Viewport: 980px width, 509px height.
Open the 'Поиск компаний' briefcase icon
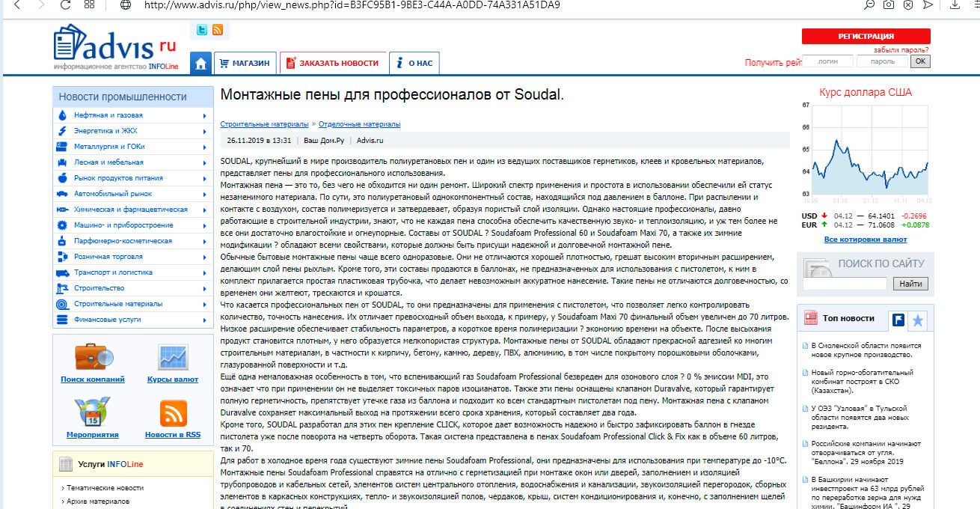tap(93, 357)
